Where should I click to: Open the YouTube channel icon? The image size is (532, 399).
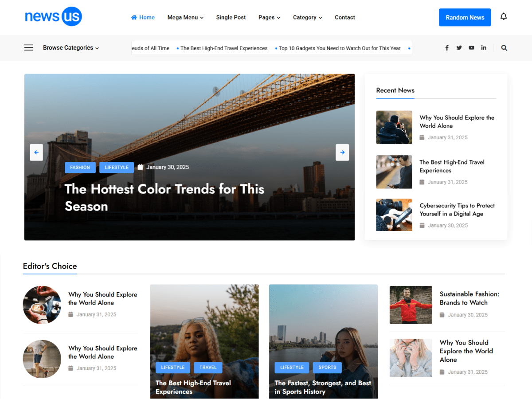tap(471, 48)
